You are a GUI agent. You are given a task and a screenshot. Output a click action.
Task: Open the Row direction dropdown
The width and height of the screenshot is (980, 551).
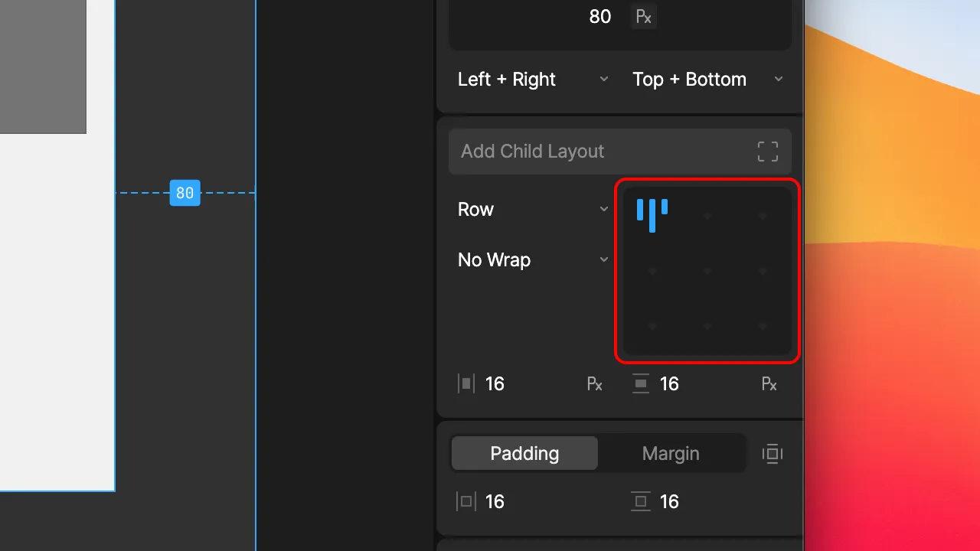point(533,210)
